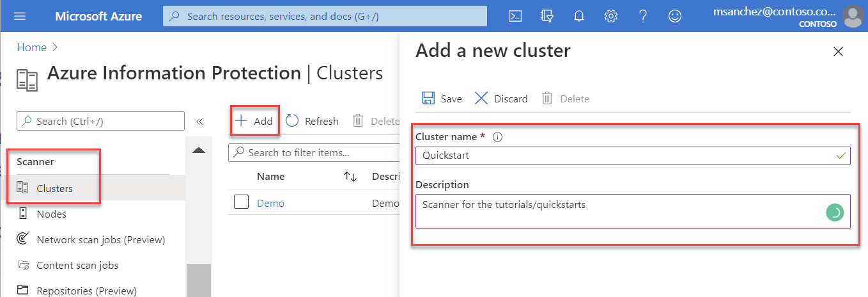
Task: Open Network scan jobs (Preview)
Action: point(93,239)
